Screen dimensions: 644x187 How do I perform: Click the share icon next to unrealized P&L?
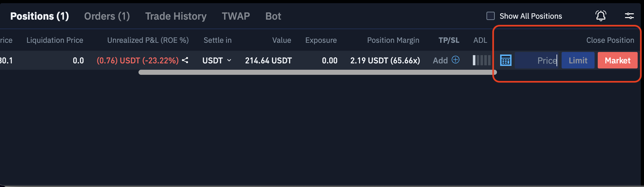[x=185, y=60]
